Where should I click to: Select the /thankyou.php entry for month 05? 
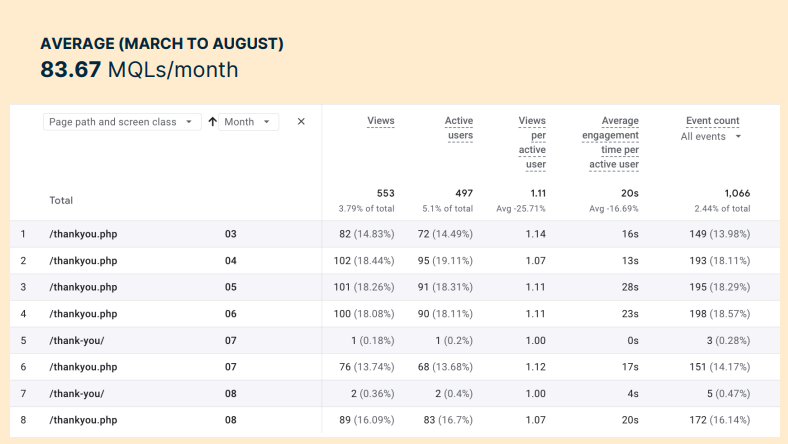83,287
